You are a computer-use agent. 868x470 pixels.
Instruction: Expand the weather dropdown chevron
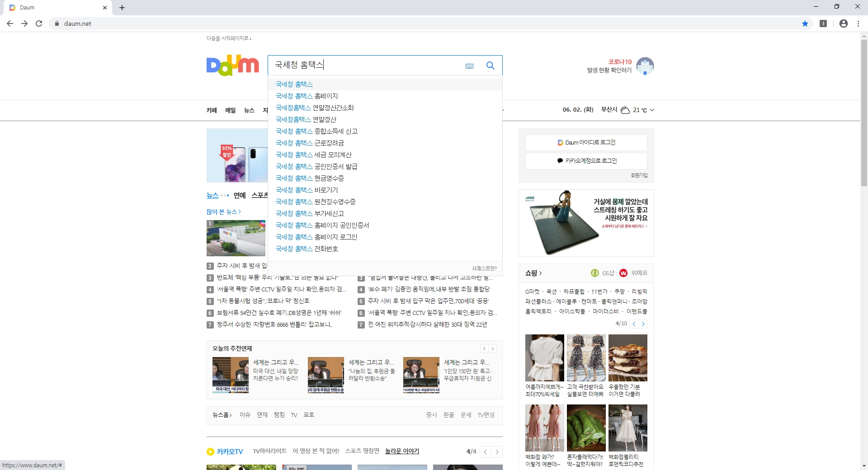click(x=652, y=110)
